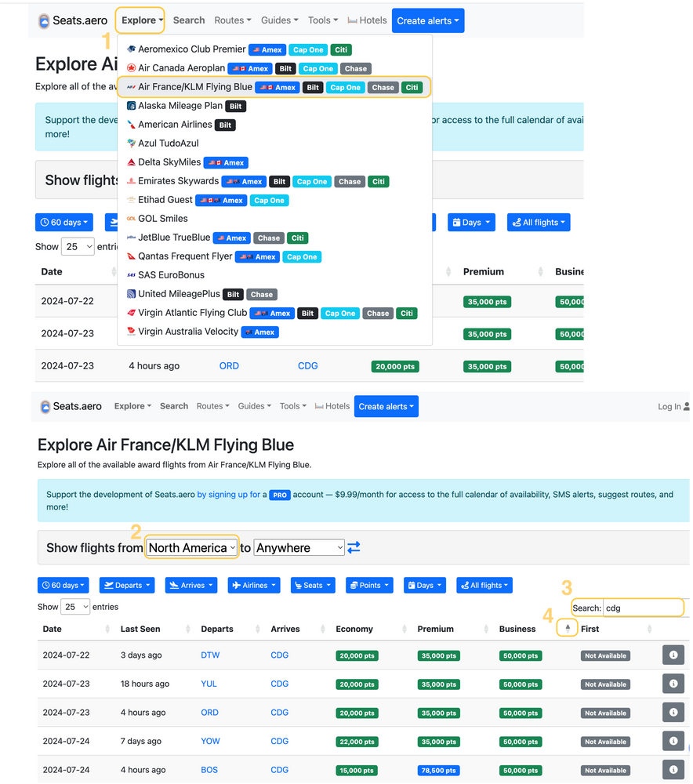The image size is (693, 784).
Task: Click the 'by signing up for' link
Action: pos(229,495)
